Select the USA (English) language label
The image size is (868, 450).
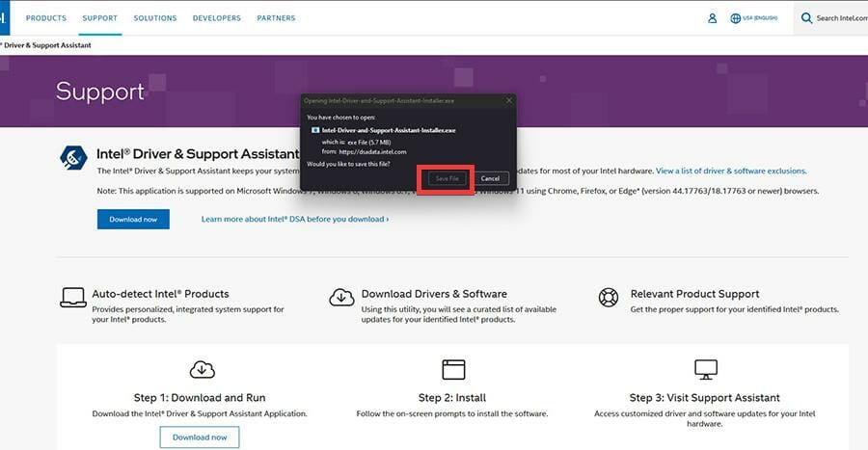click(x=760, y=18)
